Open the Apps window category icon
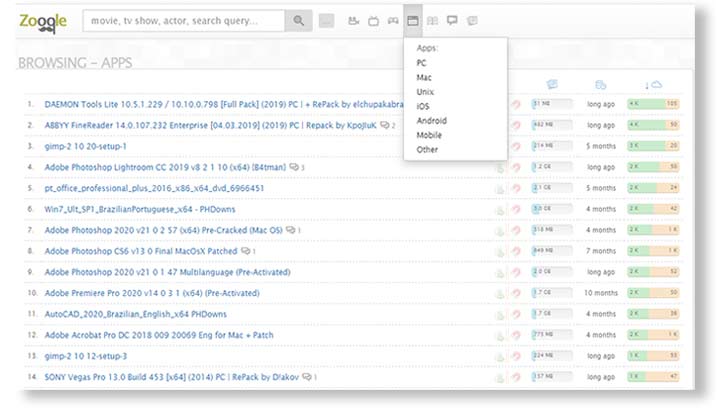Viewport: 720px width, 410px height. 413,21
